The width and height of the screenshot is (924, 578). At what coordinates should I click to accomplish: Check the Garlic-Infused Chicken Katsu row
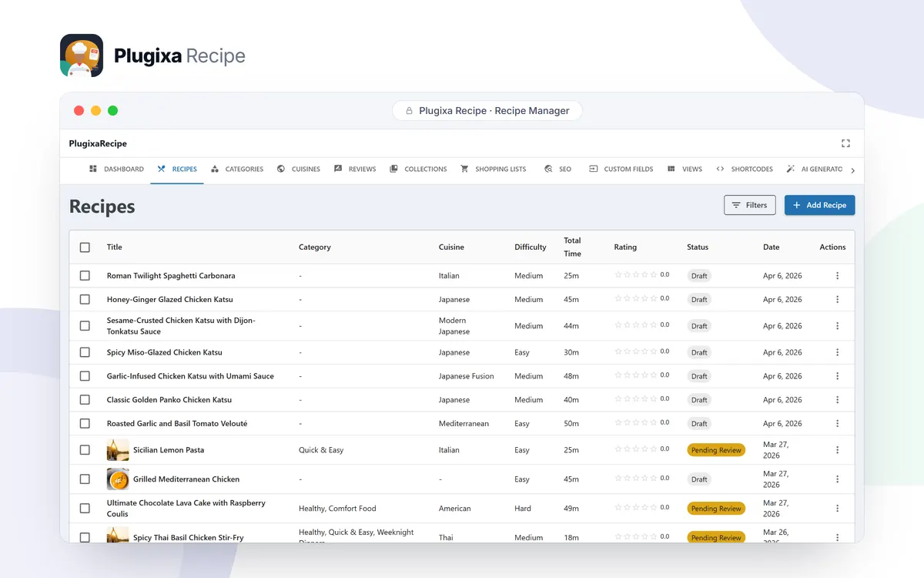[85, 377]
